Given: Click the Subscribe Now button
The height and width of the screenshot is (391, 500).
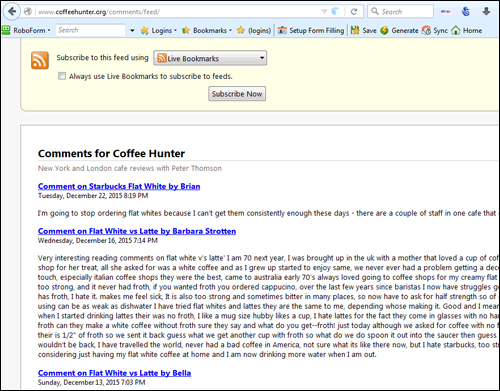Looking at the screenshot, I should tap(237, 94).
